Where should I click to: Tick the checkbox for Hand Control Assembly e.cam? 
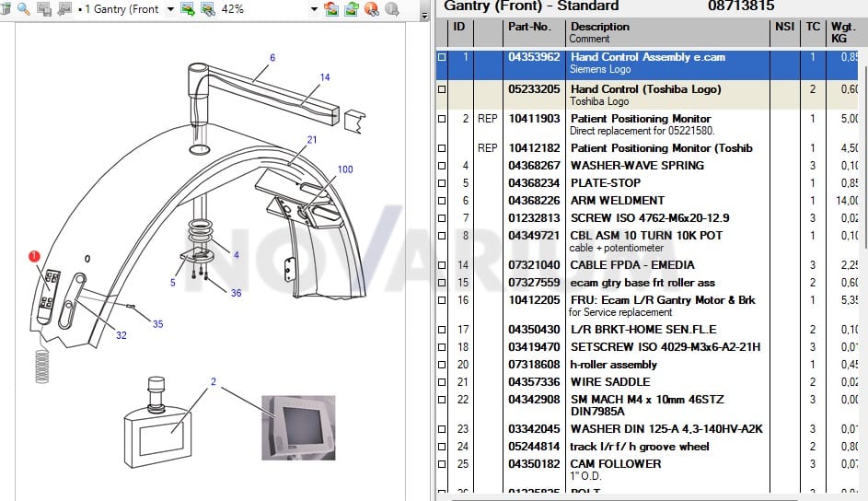[x=442, y=57]
